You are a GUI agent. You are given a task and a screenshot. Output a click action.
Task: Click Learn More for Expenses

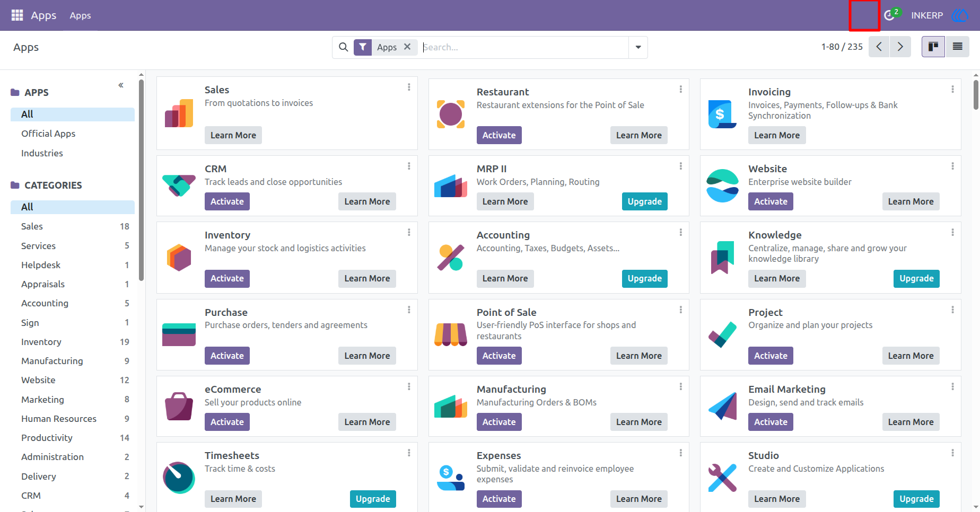click(x=638, y=499)
